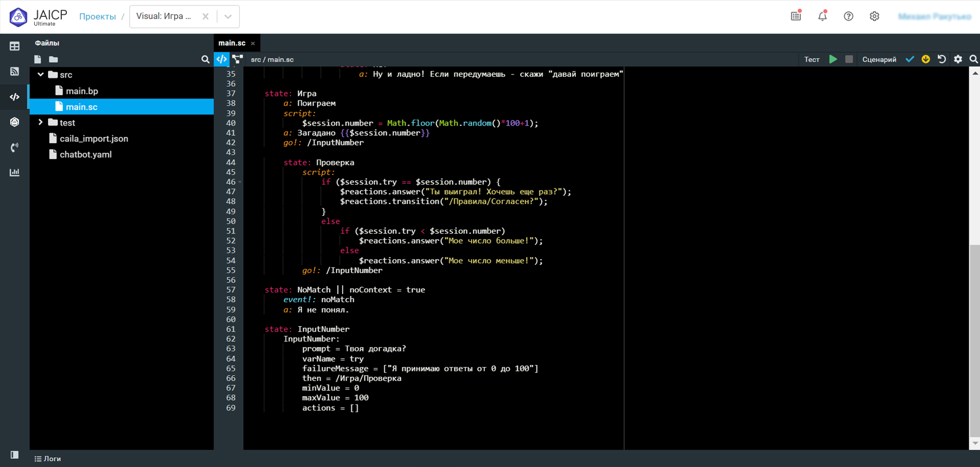Switch to code view mode icon
Viewport: 980px width, 467px height.
point(222,59)
